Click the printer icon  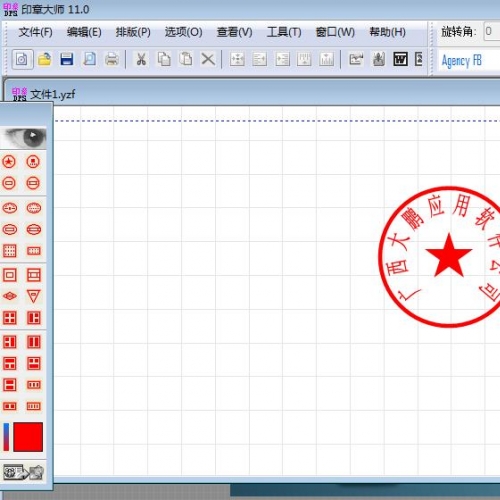[112, 60]
